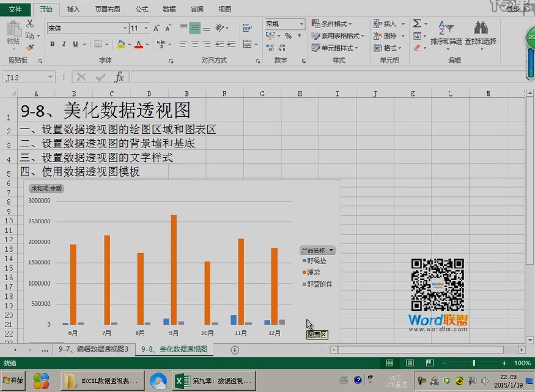The image size is (535, 392).
Task: Click the cell borders icon
Action: (98, 43)
